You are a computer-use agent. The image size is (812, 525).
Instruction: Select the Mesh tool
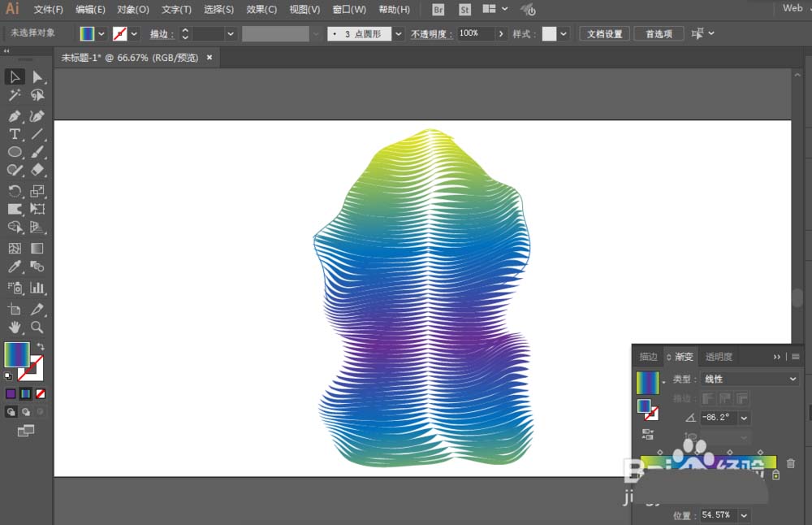(15, 248)
